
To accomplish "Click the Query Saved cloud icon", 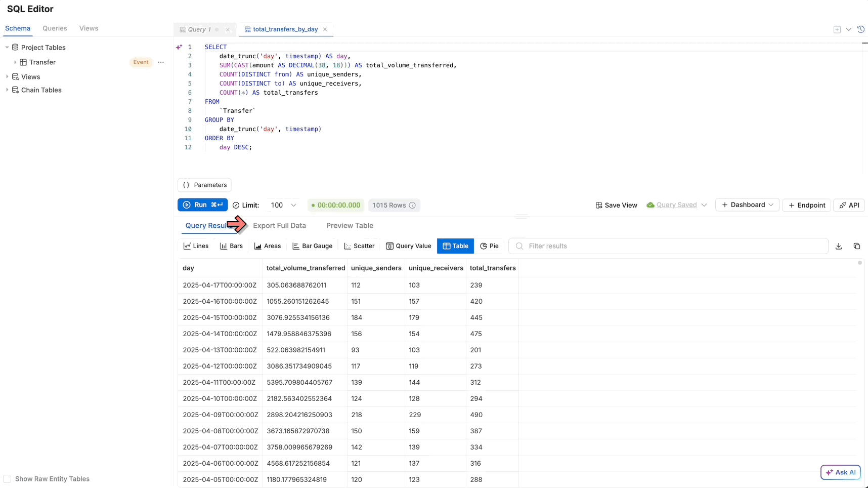I will [x=650, y=205].
